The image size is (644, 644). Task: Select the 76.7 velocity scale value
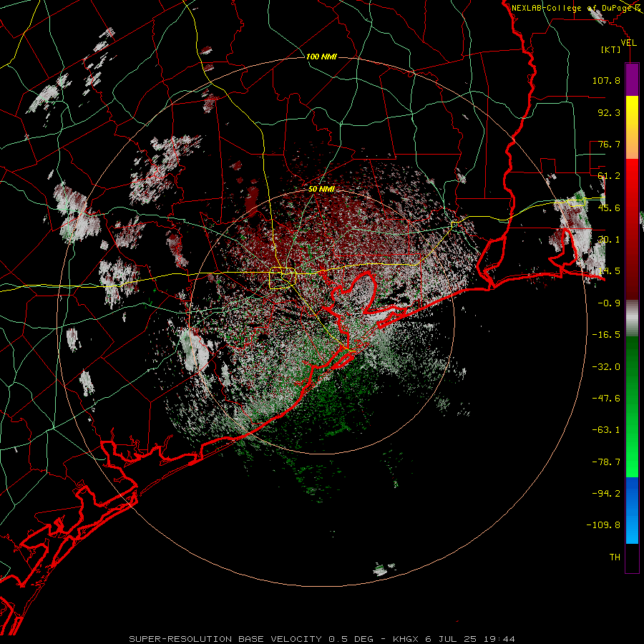point(609,144)
